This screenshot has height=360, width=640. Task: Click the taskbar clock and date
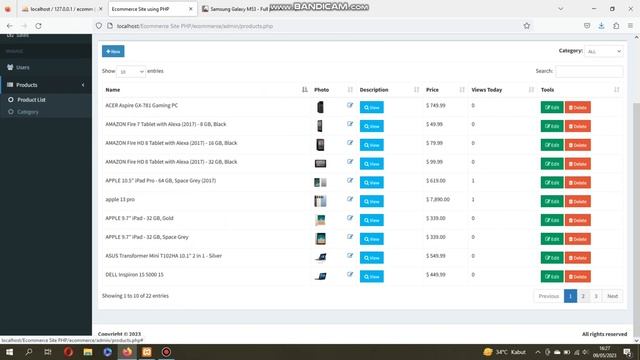(x=604, y=352)
